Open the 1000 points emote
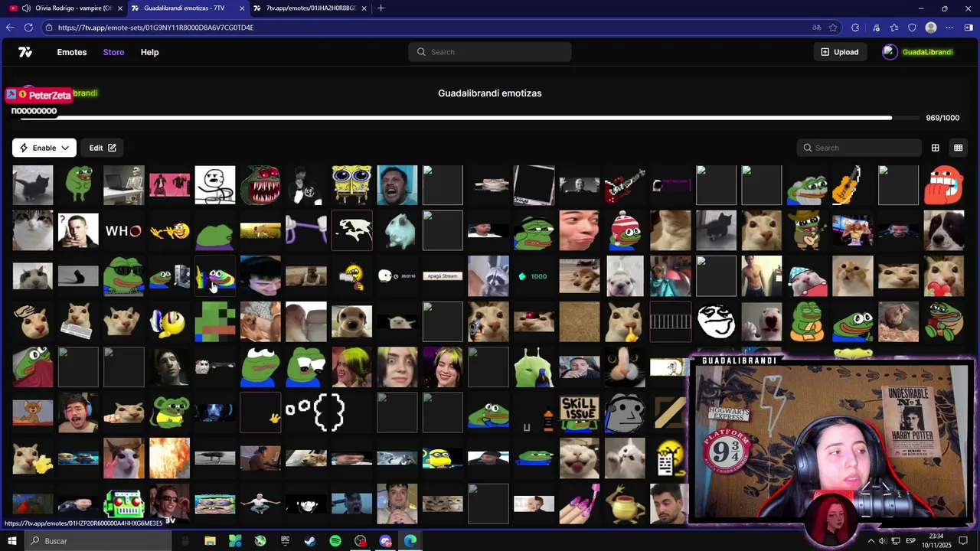The image size is (980, 551). tap(534, 276)
